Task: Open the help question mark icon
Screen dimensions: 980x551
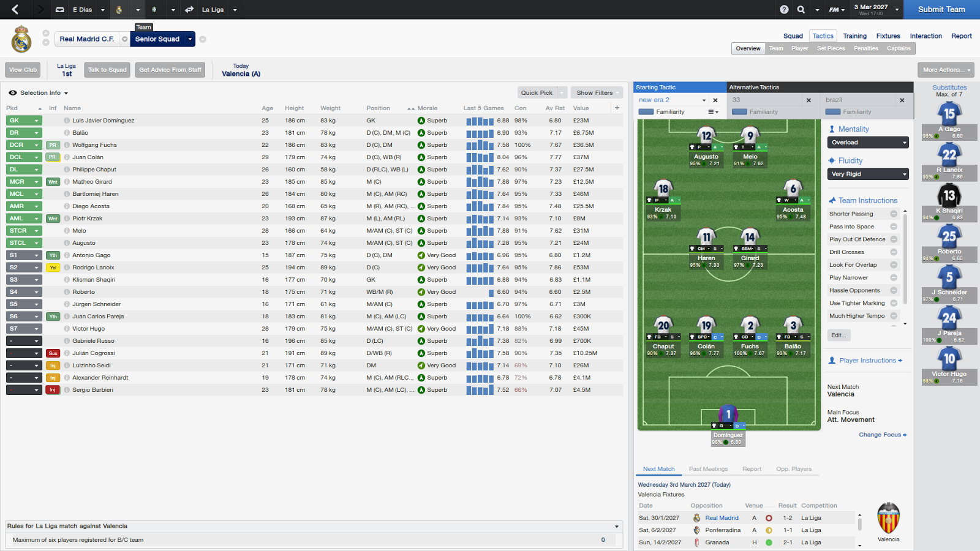Action: point(784,10)
